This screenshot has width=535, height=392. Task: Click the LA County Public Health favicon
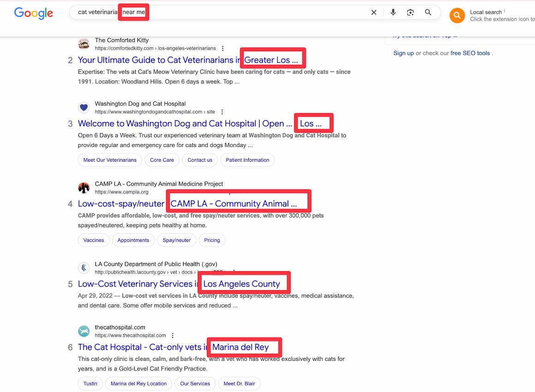click(x=83, y=268)
